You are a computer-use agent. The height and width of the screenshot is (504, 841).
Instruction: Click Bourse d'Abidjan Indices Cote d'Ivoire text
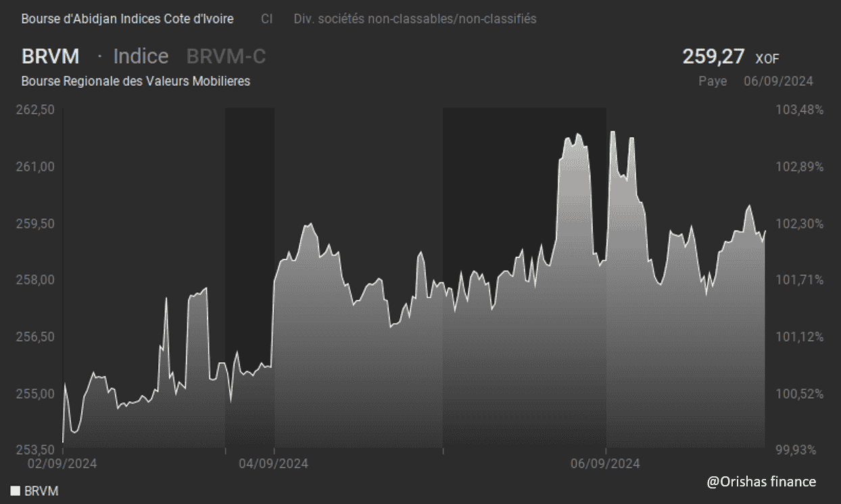tap(127, 19)
